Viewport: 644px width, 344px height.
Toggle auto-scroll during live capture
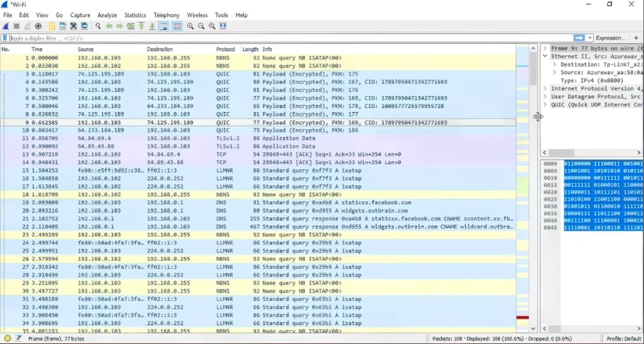pos(163,26)
